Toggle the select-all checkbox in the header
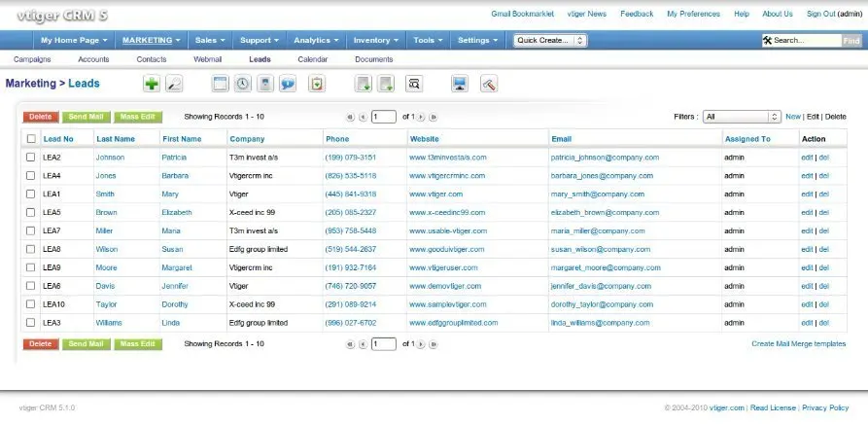This screenshot has width=868, height=424. point(31,139)
